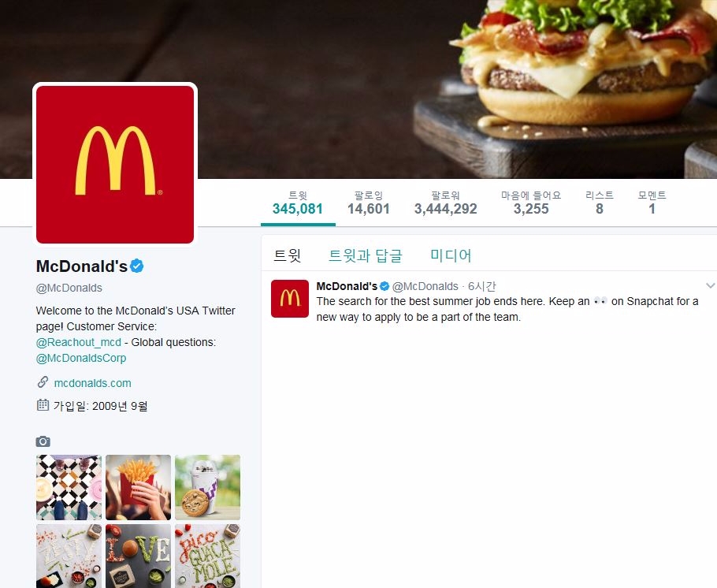Open the 미디어 tab
This screenshot has height=588, width=717.
[451, 255]
